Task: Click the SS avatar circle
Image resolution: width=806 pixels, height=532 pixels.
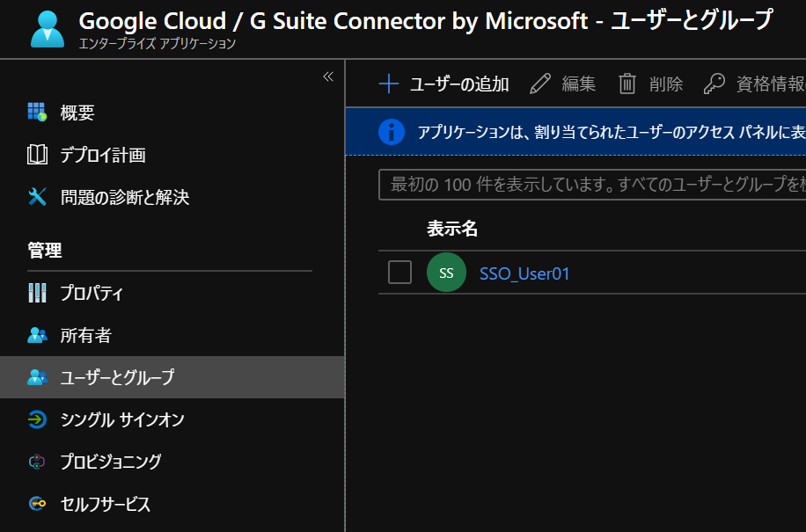Action: tap(446, 273)
